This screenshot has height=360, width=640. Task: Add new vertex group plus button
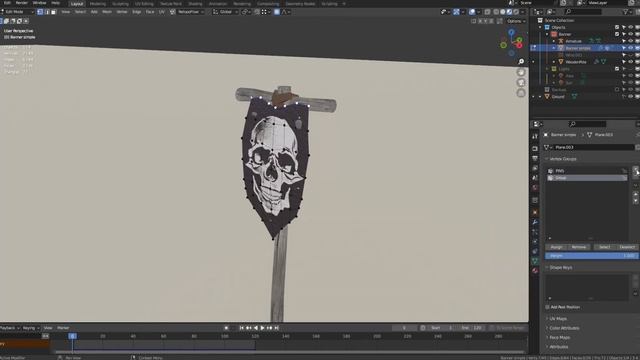636,170
